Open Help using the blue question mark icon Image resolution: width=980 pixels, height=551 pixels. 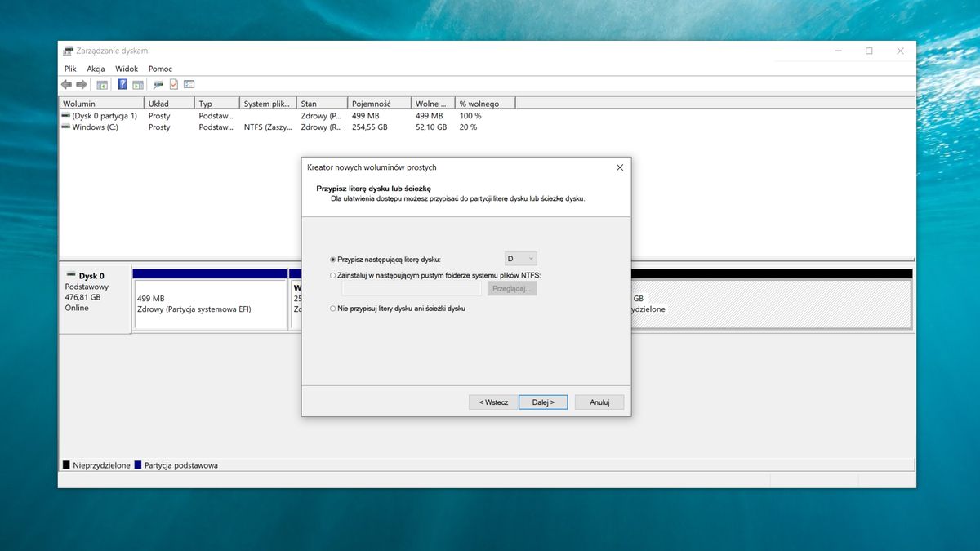point(121,84)
